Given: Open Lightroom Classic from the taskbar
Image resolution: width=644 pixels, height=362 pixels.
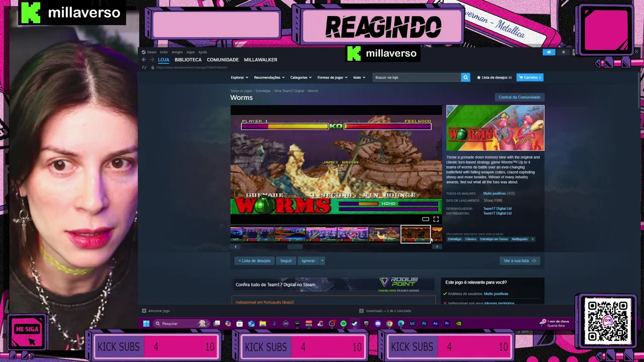Looking at the screenshot, I should 412,323.
